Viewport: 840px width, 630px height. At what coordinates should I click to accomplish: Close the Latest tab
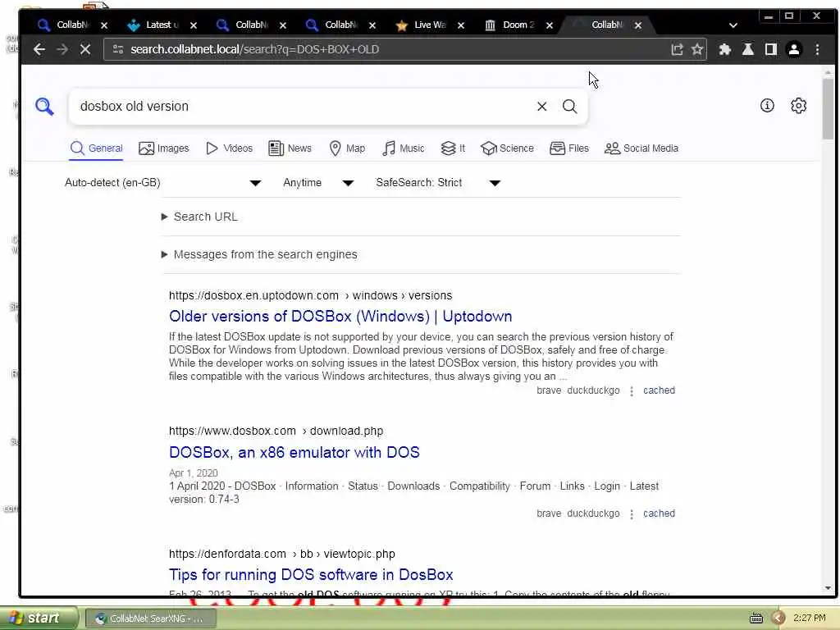[194, 25]
